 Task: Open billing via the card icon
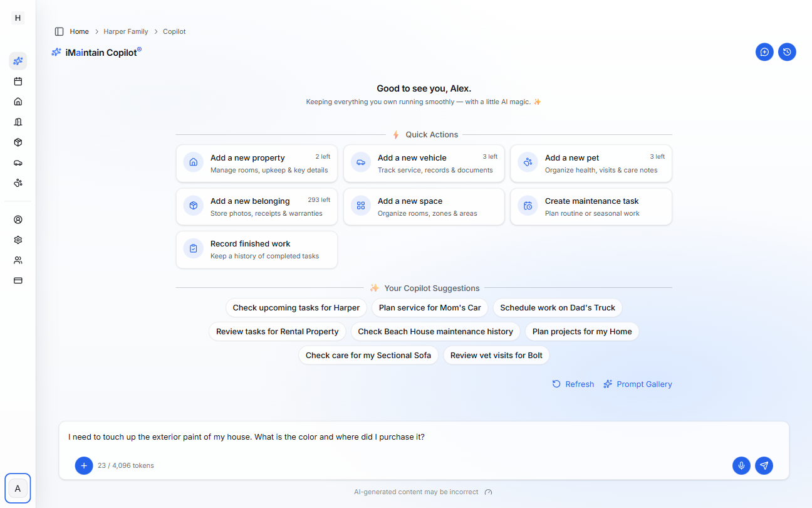pos(18,280)
